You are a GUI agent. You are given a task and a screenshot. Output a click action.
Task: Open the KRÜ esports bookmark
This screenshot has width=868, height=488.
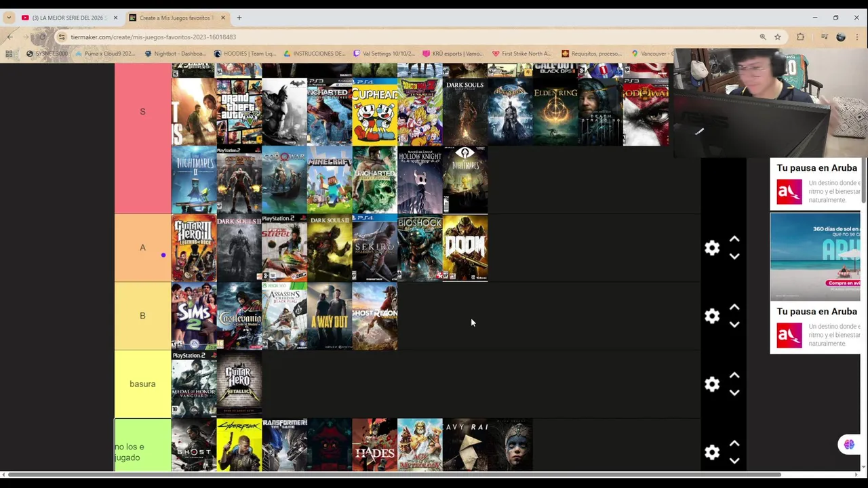coord(452,54)
